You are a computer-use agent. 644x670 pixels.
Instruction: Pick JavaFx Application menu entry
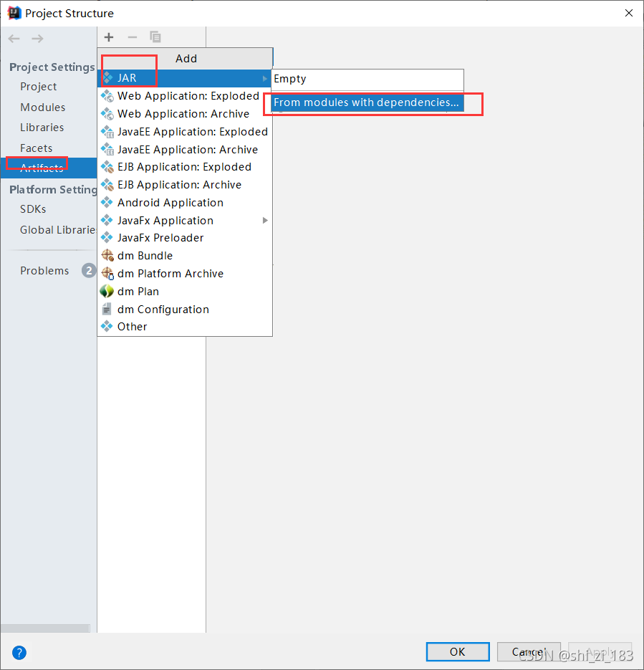185,221
